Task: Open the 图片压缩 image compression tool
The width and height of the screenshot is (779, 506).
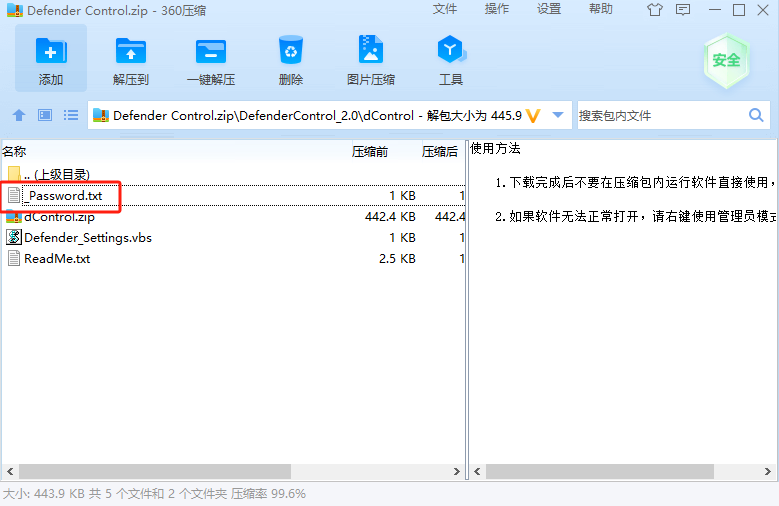Action: coord(371,49)
